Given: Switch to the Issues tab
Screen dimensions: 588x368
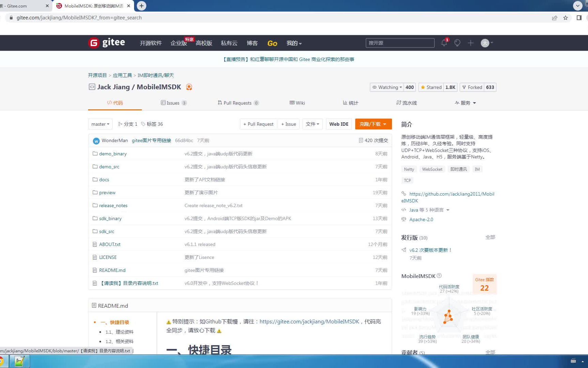Looking at the screenshot, I should (174, 103).
